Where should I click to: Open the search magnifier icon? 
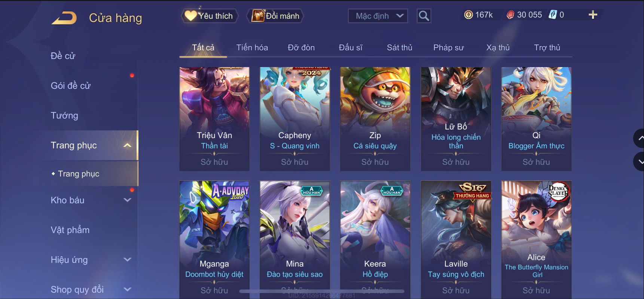(424, 16)
